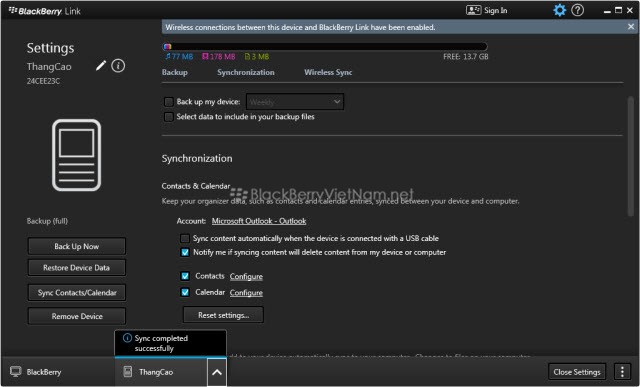This screenshot has width=640, height=387.
Task: Check Select data to include in backup files
Action: [169, 117]
